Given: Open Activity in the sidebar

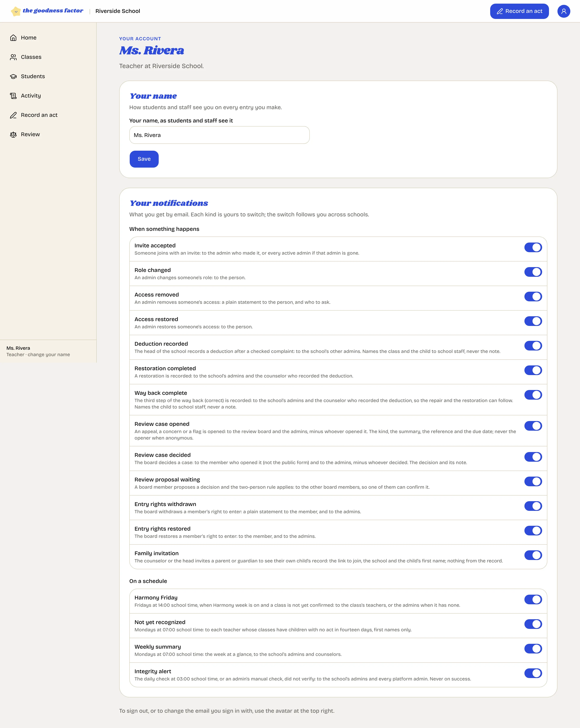Looking at the screenshot, I should pos(48,96).
